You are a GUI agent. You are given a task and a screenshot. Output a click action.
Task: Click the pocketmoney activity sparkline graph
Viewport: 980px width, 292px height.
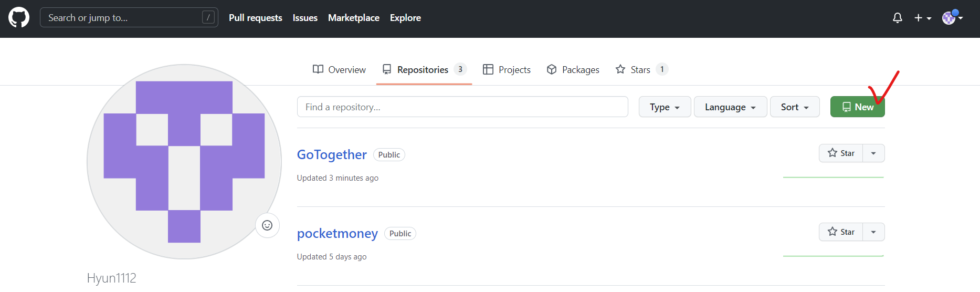click(834, 256)
